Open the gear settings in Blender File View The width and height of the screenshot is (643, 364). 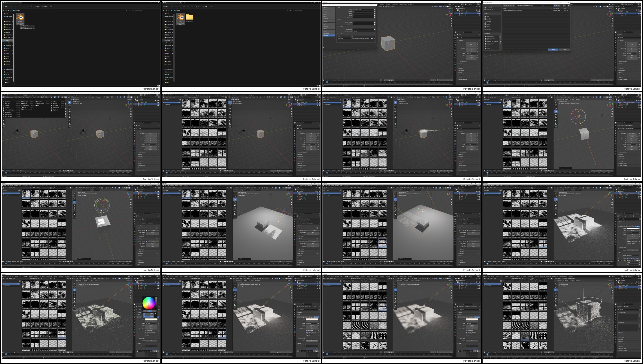pyautogui.click(x=568, y=6)
